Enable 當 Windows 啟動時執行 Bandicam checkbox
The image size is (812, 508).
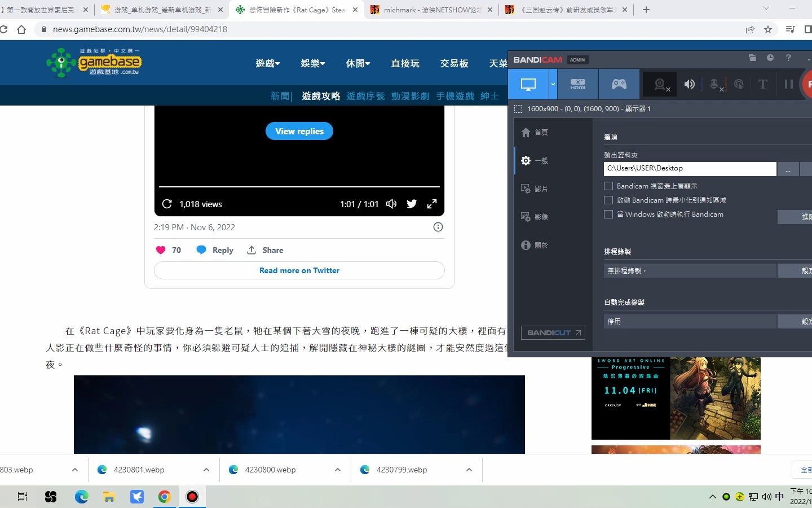608,214
